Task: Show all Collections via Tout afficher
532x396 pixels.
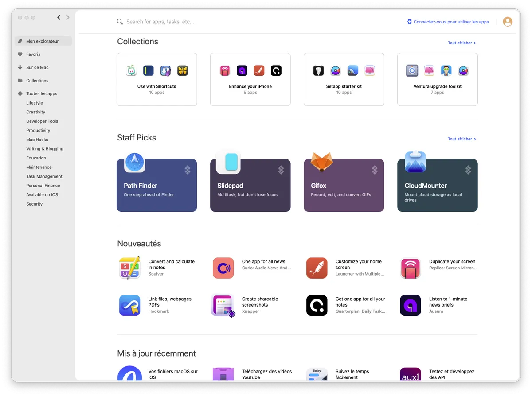Action: (462, 43)
